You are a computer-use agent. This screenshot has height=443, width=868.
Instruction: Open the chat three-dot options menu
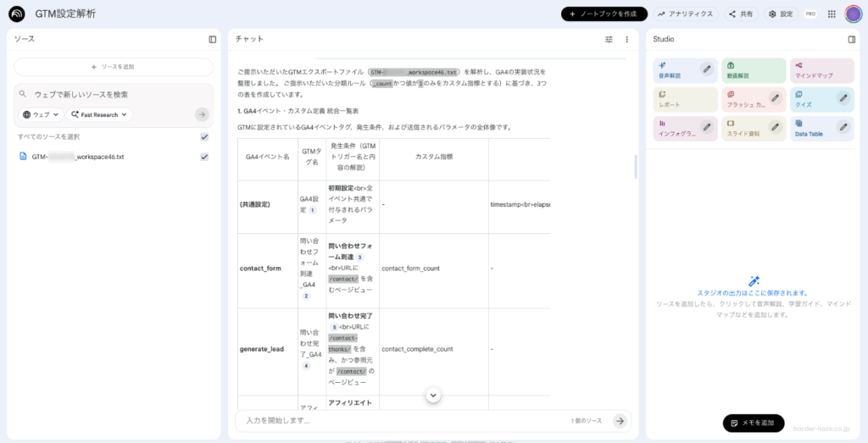point(627,39)
